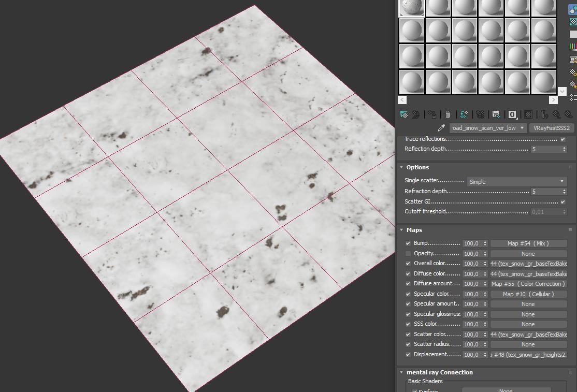Image resolution: width=577 pixels, height=392 pixels.
Task: Click the Get Material icon
Action: [403, 115]
